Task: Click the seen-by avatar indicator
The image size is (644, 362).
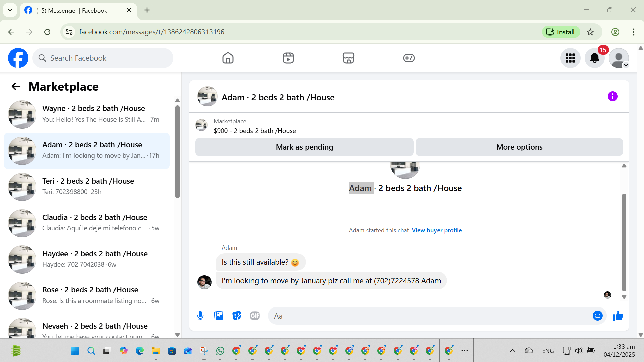Action: coord(607,295)
